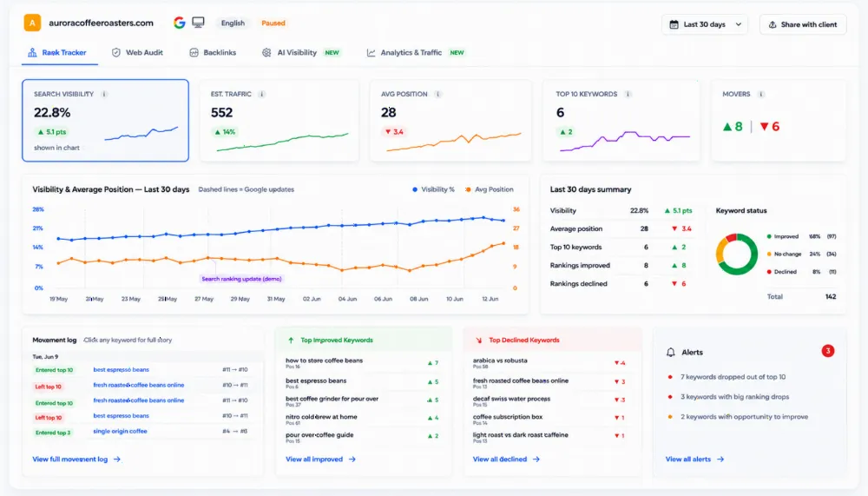Click the Analytics & Traffic chart icon

(371, 53)
